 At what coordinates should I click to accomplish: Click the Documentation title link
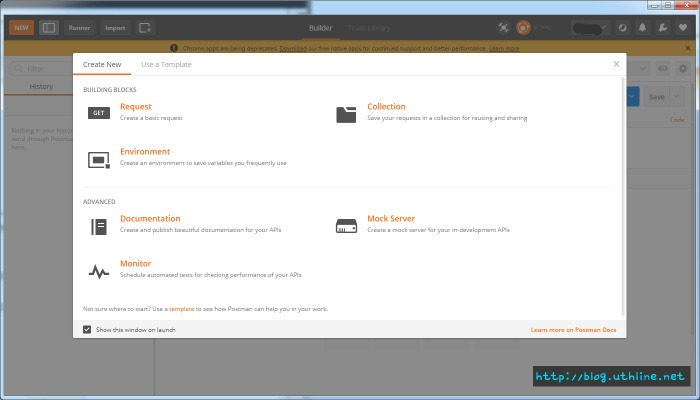[x=150, y=218]
